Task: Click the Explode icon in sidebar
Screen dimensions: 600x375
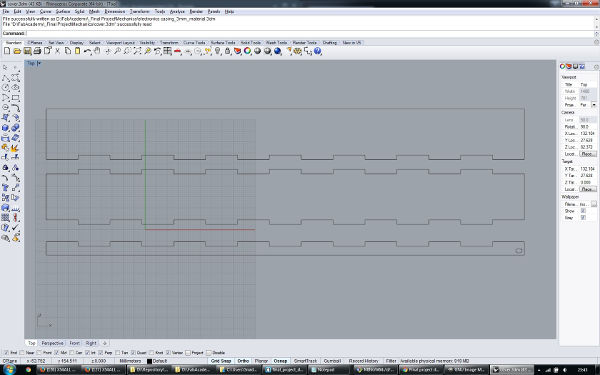Action: pyautogui.click(x=15, y=148)
